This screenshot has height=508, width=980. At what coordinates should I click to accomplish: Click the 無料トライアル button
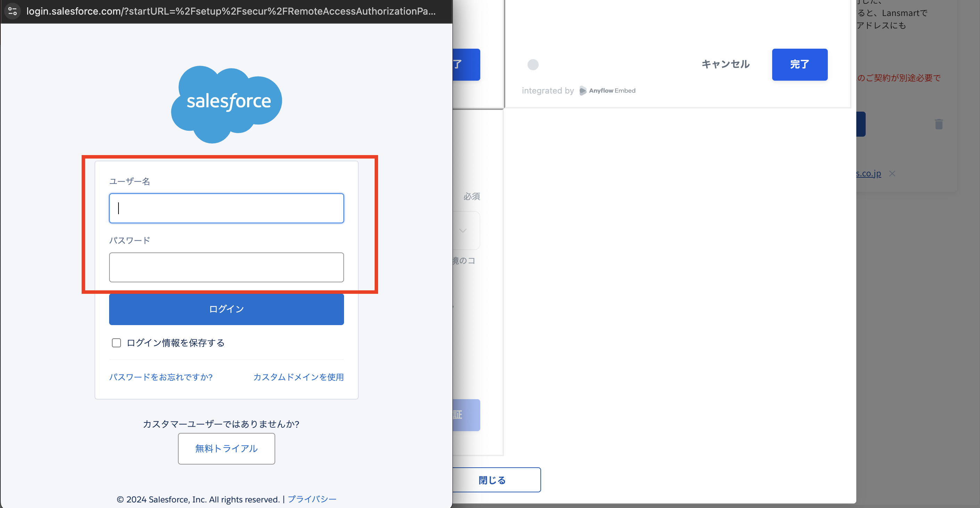(226, 449)
